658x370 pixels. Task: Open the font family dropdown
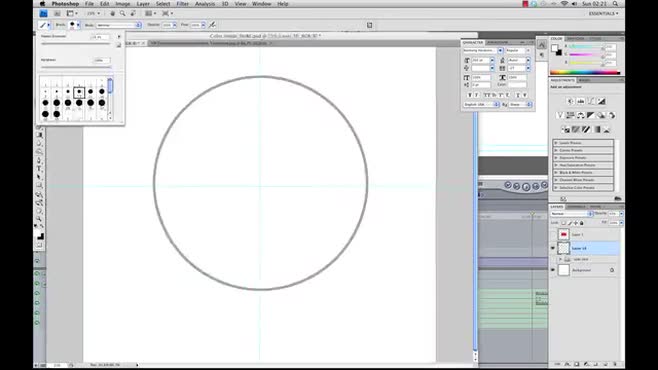tap(500, 50)
